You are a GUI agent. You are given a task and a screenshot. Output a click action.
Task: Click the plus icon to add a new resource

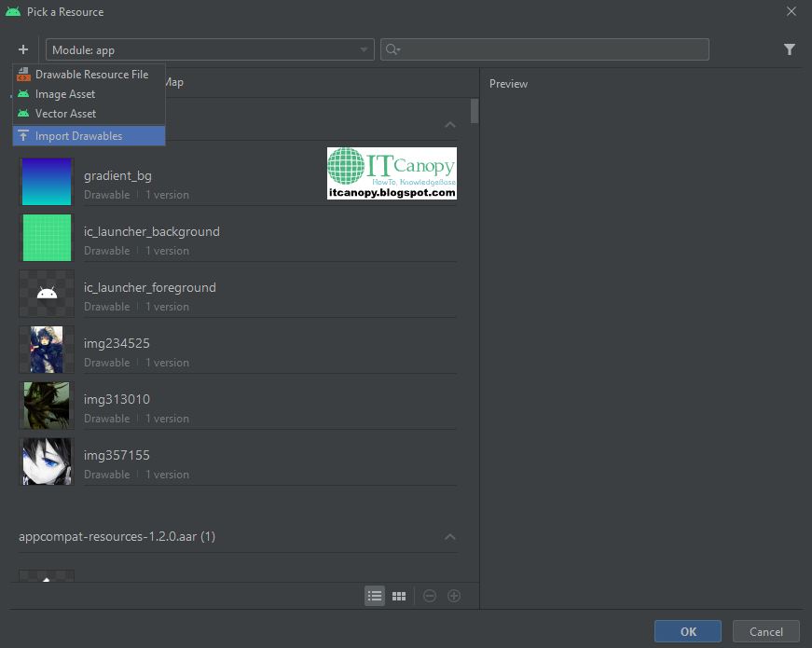point(23,49)
